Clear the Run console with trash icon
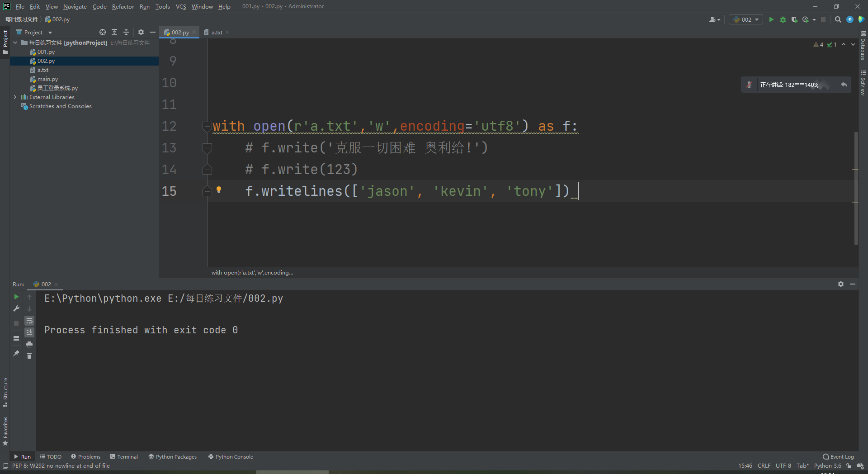This screenshot has height=474, width=868. [29, 356]
